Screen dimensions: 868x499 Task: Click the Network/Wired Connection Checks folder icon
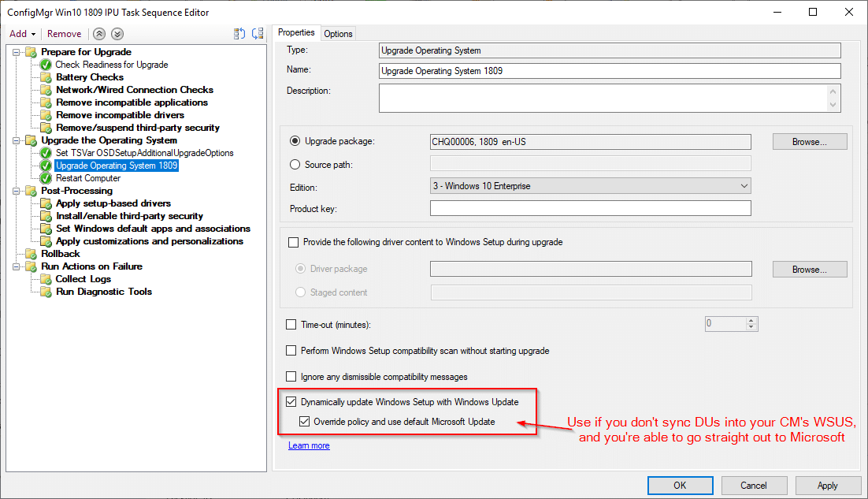(46, 90)
